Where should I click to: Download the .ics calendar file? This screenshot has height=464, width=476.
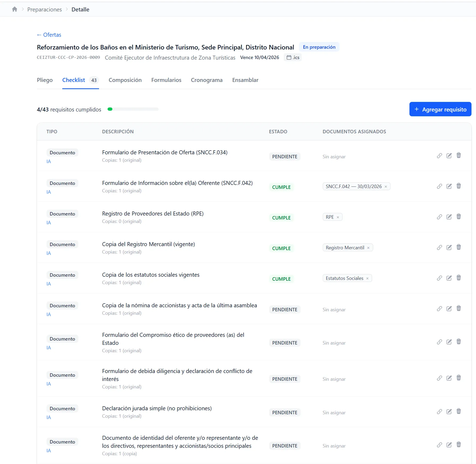click(x=293, y=57)
